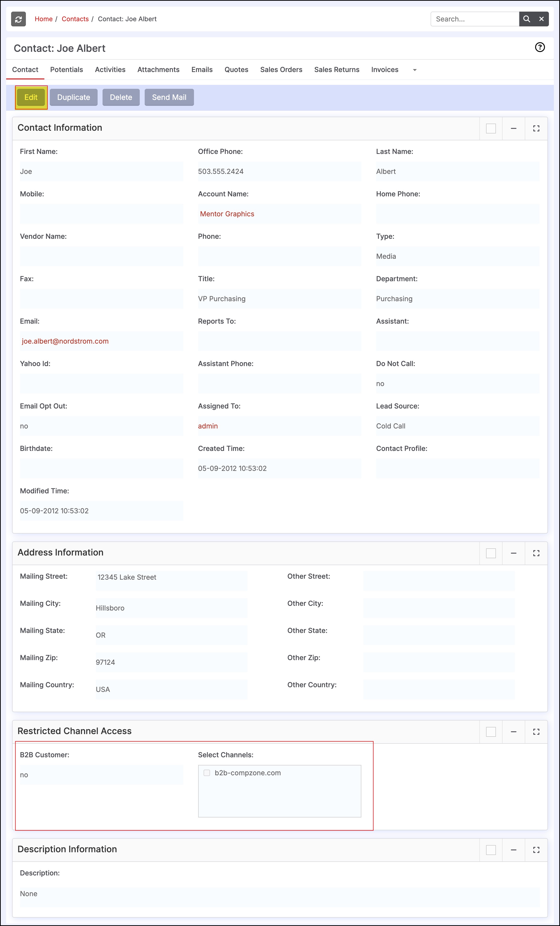Image resolution: width=560 pixels, height=926 pixels.
Task: Expand Address Information panel to fullscreen
Action: pos(536,553)
